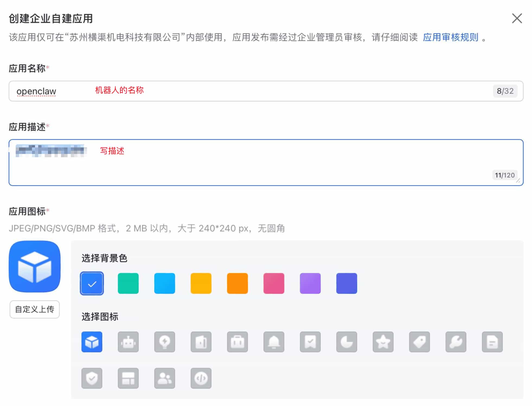Select the orange background swatch

click(237, 283)
